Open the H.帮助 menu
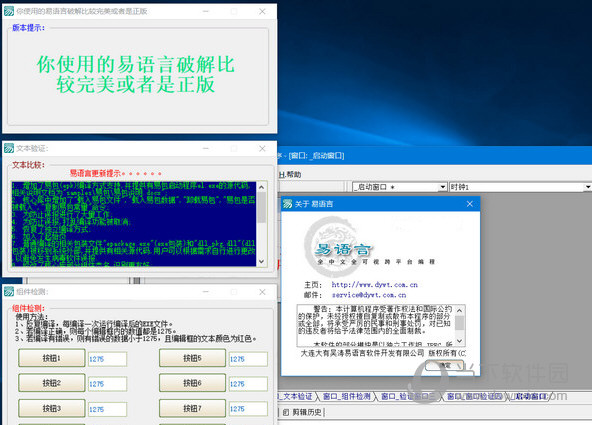Image resolution: width=592 pixels, height=425 pixels. [290, 174]
